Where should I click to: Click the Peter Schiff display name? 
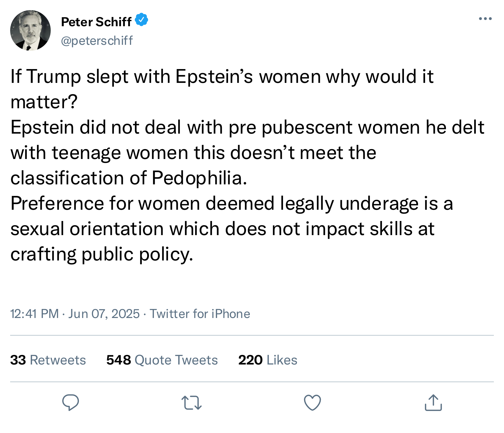(x=96, y=22)
